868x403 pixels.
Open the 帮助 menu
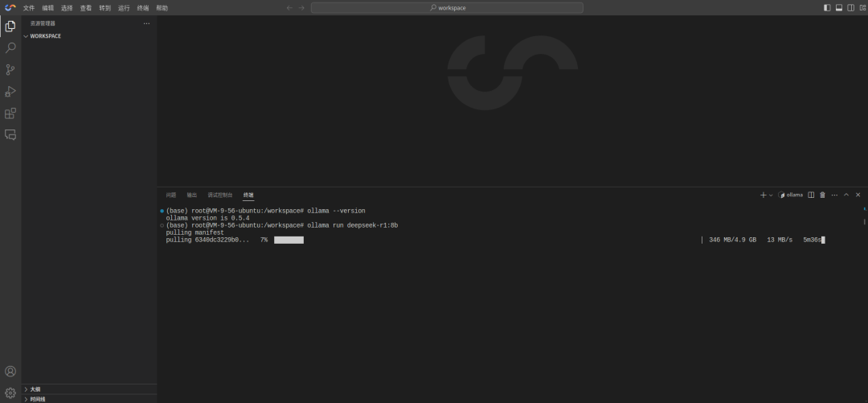[x=162, y=8]
